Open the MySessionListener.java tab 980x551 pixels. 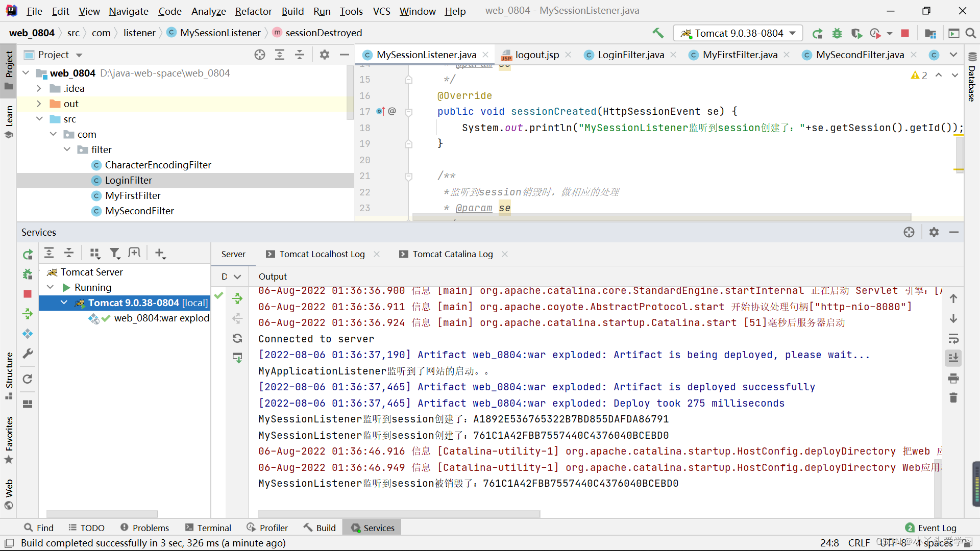(427, 55)
